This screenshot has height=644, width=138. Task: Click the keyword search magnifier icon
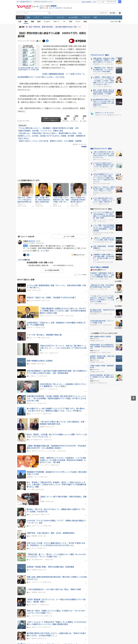coord(49,13)
